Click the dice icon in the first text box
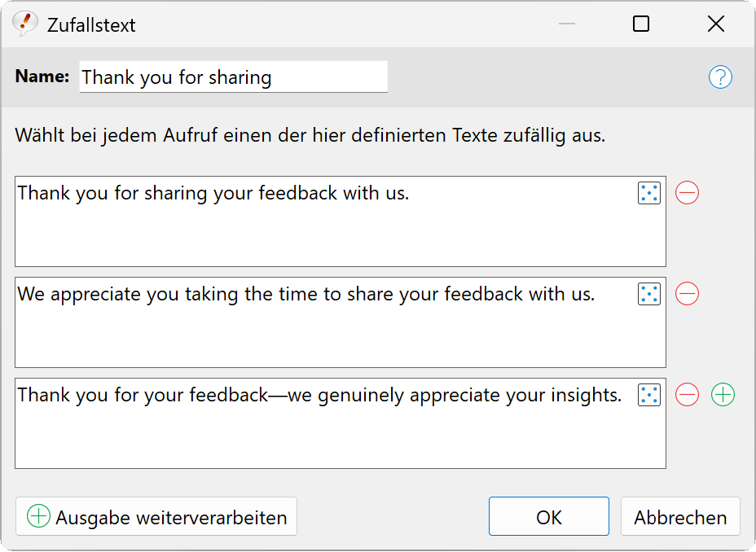 pos(648,193)
